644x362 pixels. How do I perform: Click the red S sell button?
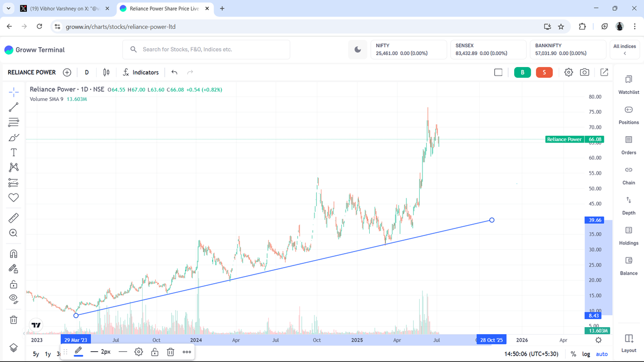[x=544, y=72]
